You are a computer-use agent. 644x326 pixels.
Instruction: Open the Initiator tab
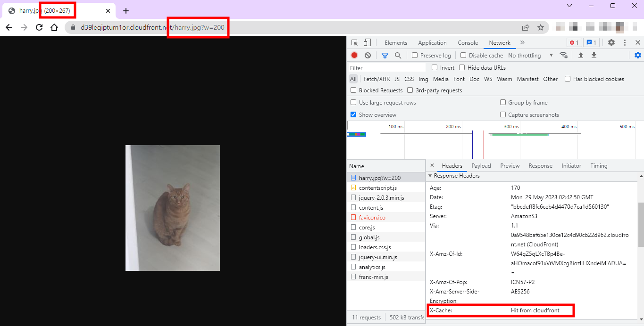(571, 166)
